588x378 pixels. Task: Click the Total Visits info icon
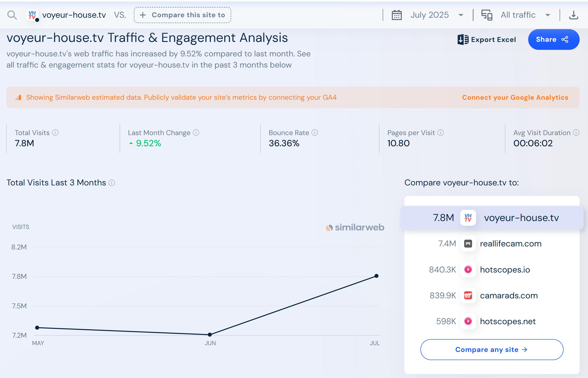pos(55,133)
